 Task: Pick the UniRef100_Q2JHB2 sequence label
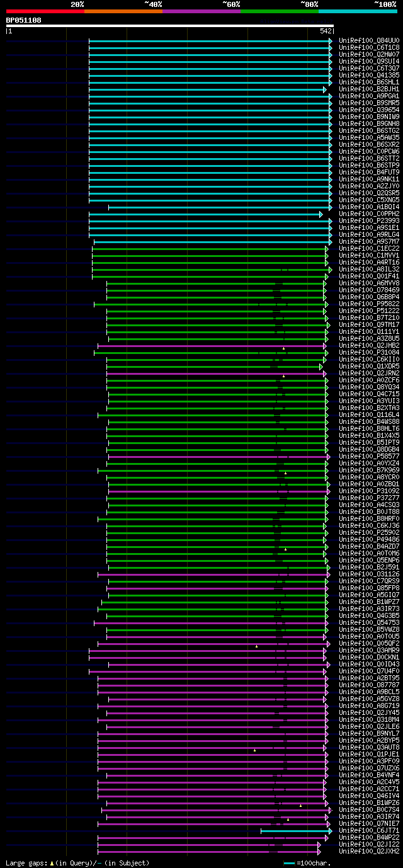(369, 345)
